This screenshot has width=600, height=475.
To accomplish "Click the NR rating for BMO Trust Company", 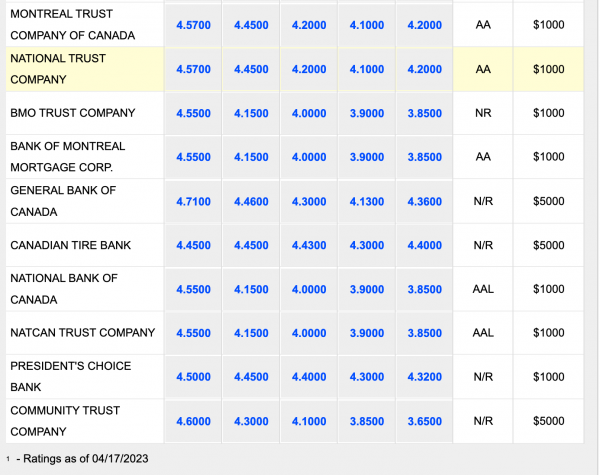I will pyautogui.click(x=483, y=114).
